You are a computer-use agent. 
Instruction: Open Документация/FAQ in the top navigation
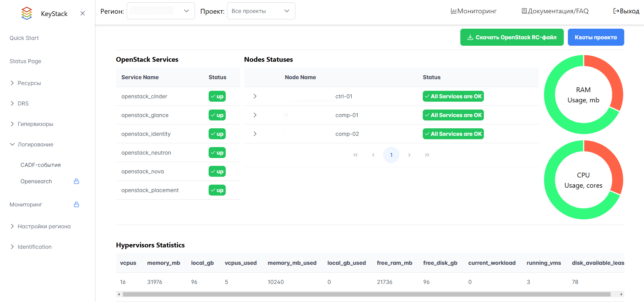pyautogui.click(x=555, y=11)
